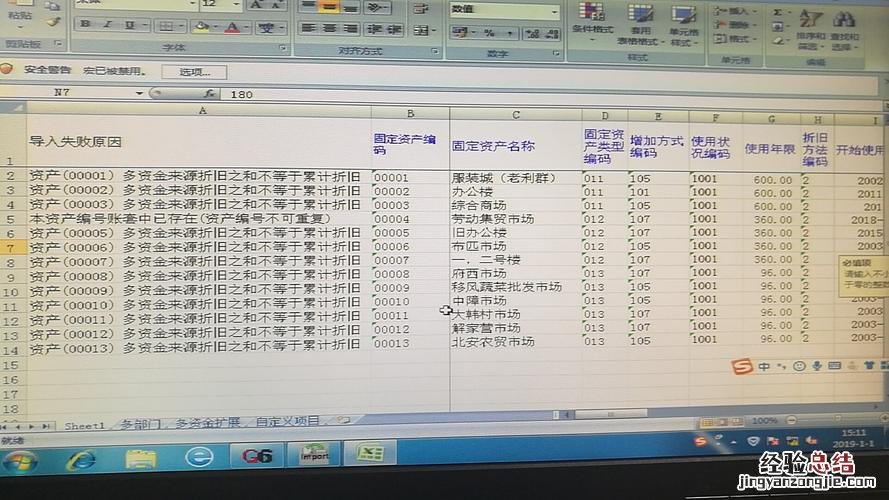The image size is (889, 500).
Task: Open 查找和选择 find and select
Action: click(x=845, y=31)
